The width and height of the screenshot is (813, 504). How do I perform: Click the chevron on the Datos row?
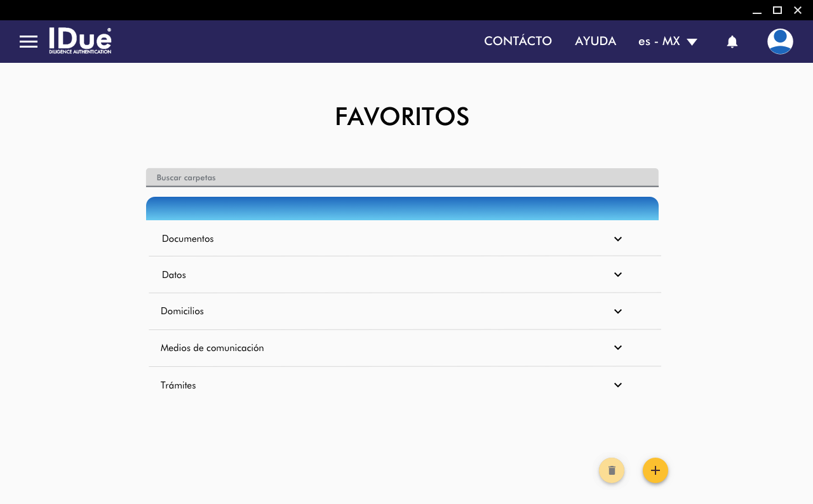(618, 275)
